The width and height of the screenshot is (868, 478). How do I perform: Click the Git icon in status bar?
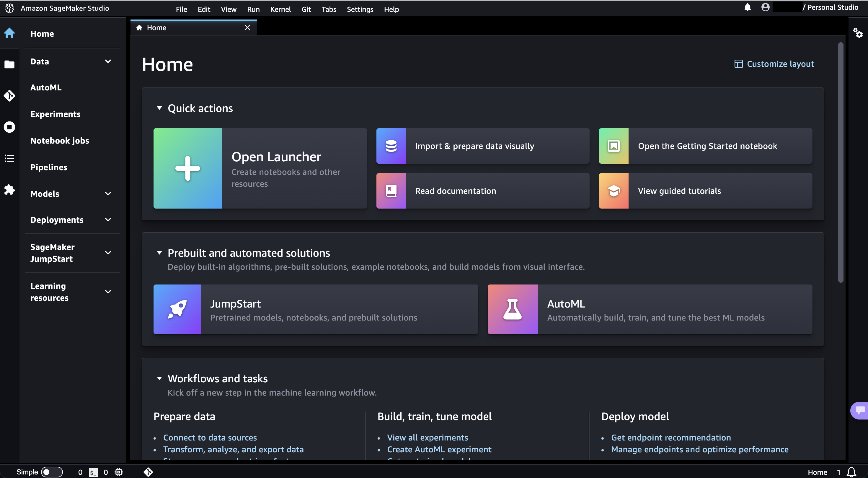point(148,472)
